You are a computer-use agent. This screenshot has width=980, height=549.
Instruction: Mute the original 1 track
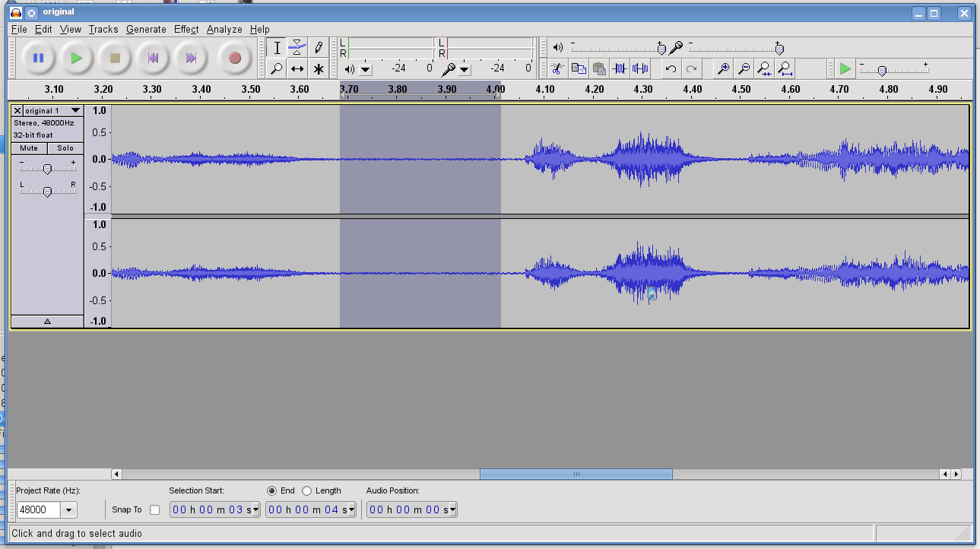29,148
